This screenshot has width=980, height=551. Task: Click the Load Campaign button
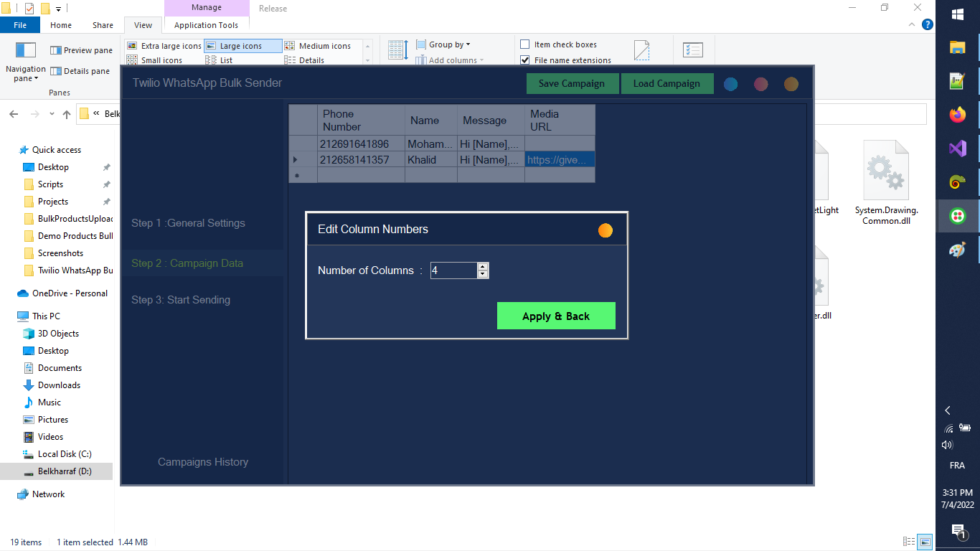[666, 83]
